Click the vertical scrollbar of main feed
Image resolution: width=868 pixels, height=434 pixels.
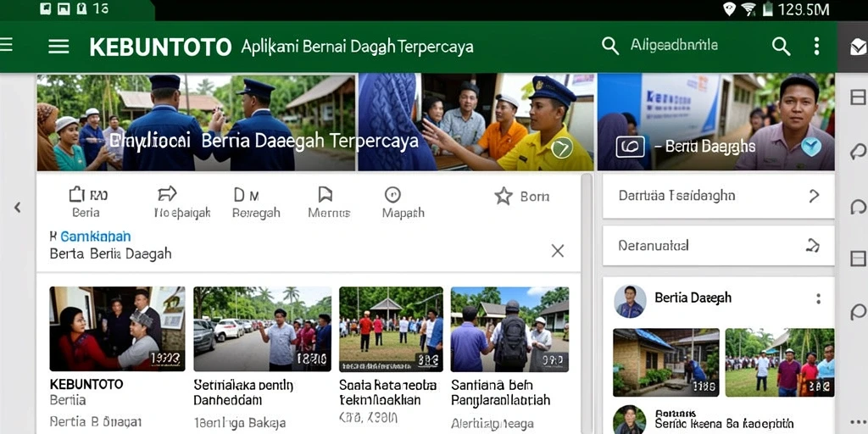[587, 303]
